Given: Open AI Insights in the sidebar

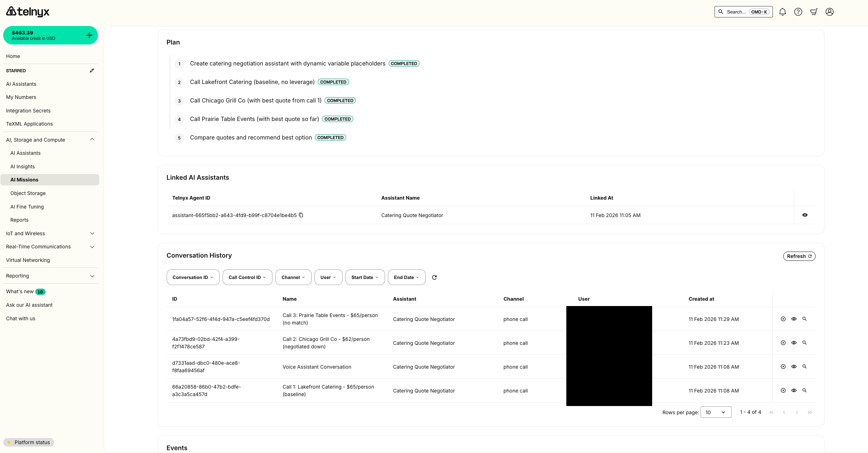Looking at the screenshot, I should pos(22,167).
